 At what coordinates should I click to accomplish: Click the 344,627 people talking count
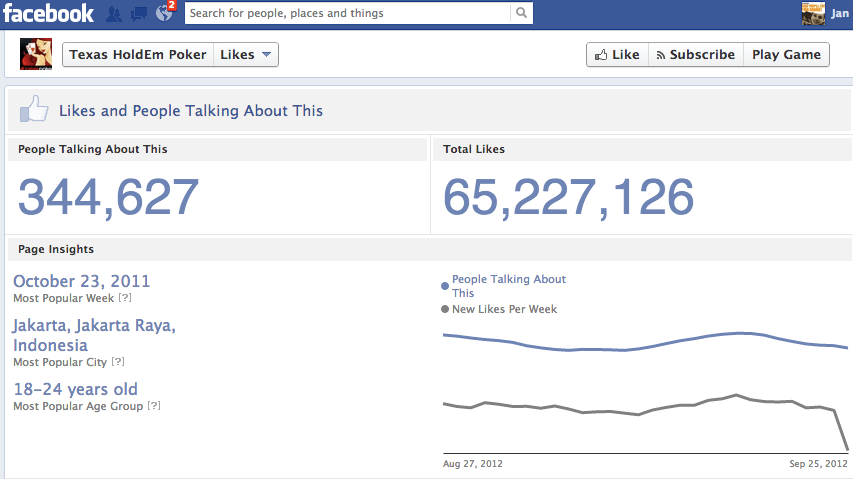coord(108,197)
